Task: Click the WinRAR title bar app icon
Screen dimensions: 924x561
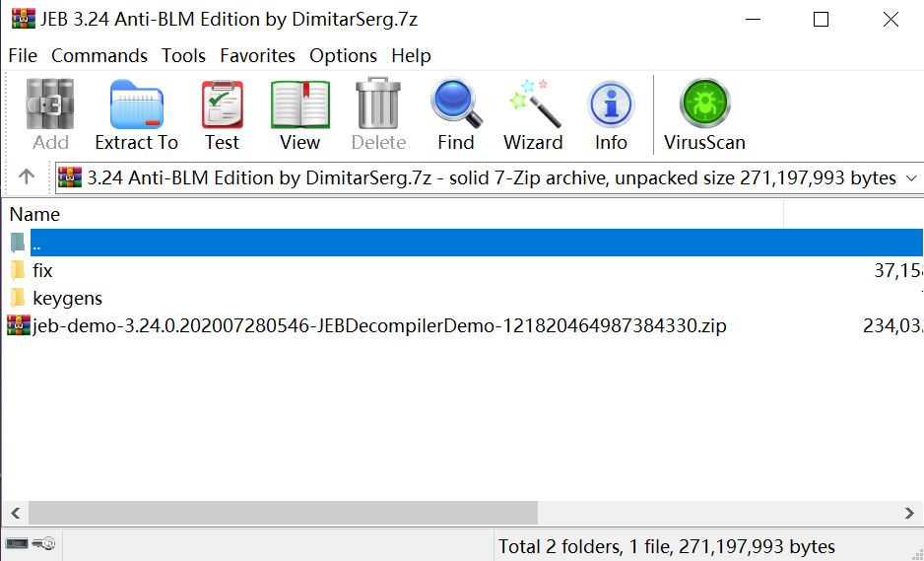Action: click(x=23, y=19)
